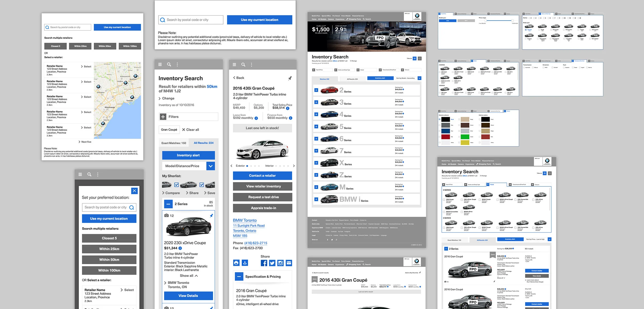This screenshot has width=644, height=309.
Task: Open photo gallery camera icon on 230i xDrive card
Action: 167,216
